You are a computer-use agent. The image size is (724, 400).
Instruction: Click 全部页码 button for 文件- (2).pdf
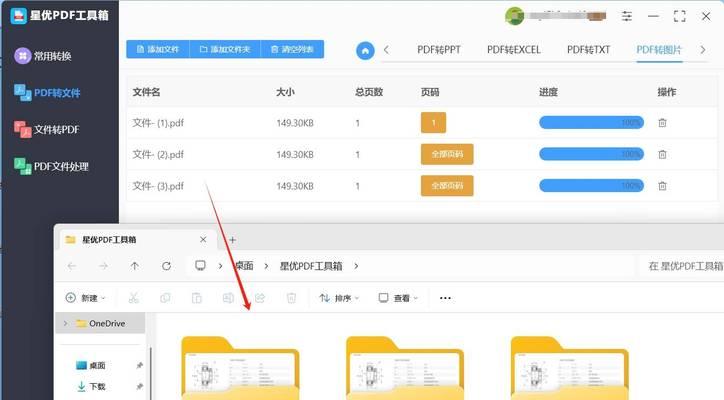click(447, 154)
